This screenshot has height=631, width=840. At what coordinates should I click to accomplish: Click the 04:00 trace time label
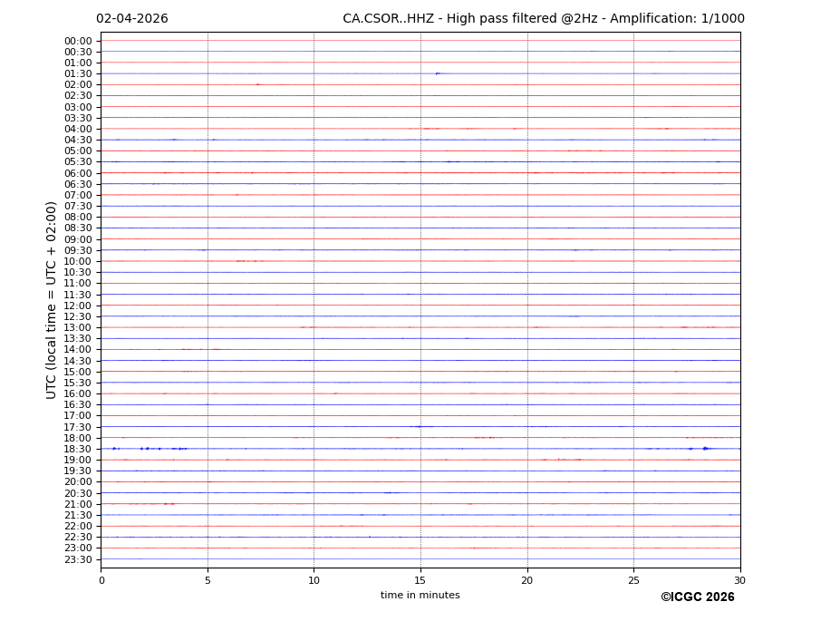point(78,129)
